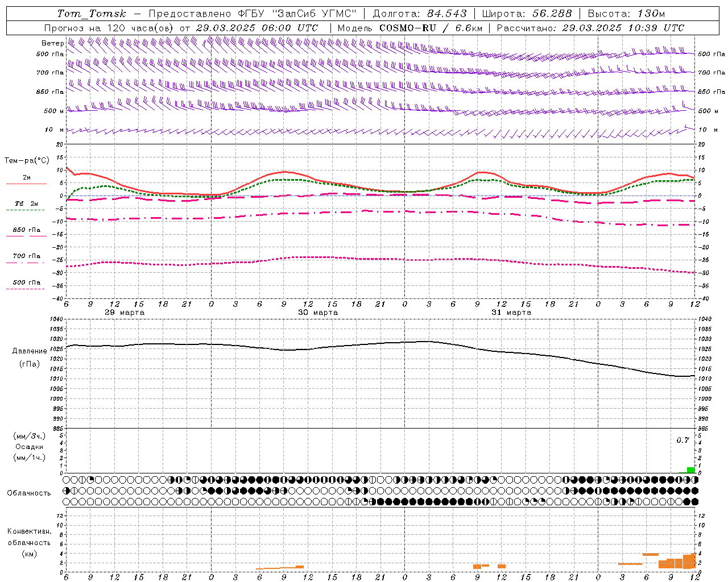The image size is (728, 582).
Task: Select the Широта: 56.288 value
Action: click(x=527, y=14)
